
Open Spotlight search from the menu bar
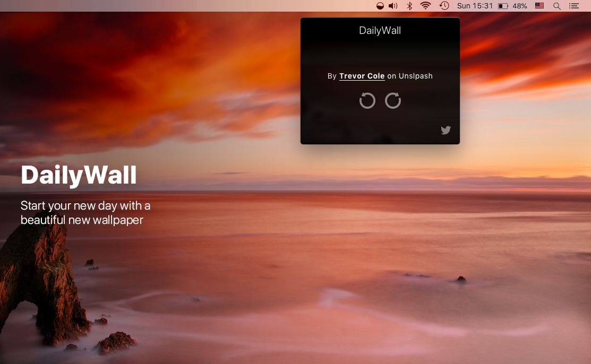click(556, 6)
